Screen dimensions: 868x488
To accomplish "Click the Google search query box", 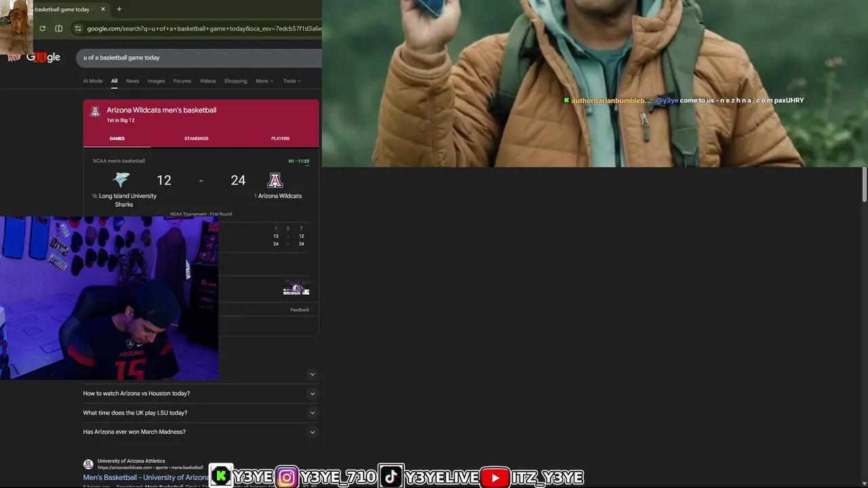I will (x=198, y=58).
